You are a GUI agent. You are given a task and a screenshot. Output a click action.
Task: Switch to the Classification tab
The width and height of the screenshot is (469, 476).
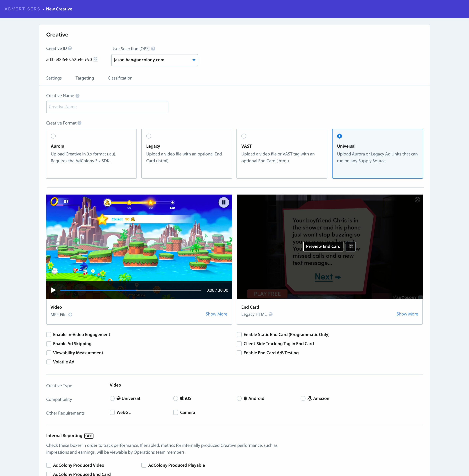(120, 78)
